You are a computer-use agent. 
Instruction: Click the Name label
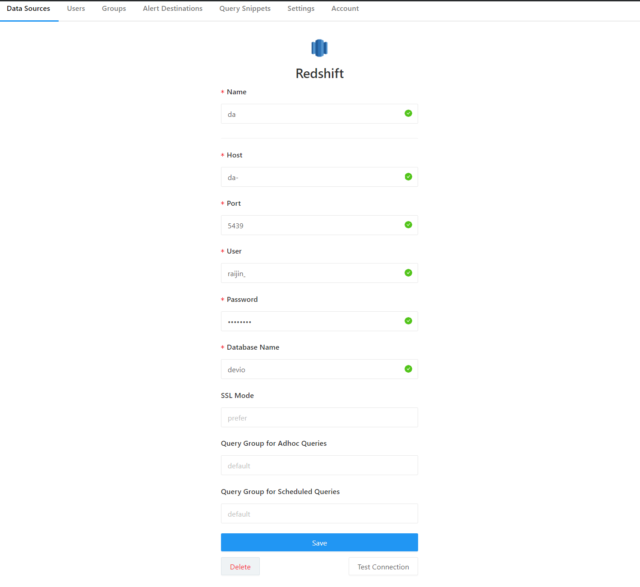click(236, 92)
